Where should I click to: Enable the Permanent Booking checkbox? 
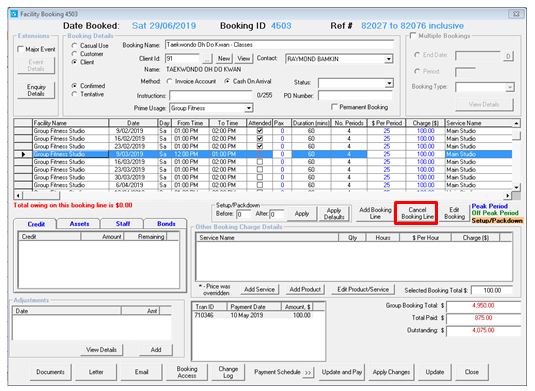334,107
